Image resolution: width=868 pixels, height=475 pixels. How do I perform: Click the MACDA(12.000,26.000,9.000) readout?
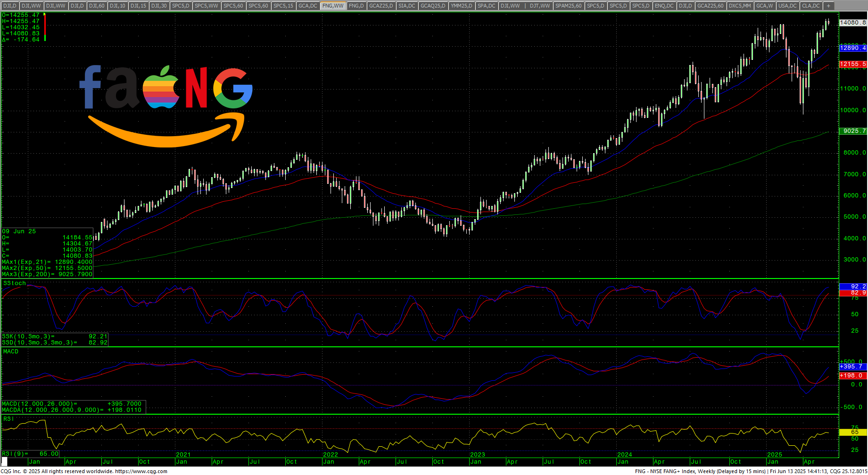(x=72, y=410)
